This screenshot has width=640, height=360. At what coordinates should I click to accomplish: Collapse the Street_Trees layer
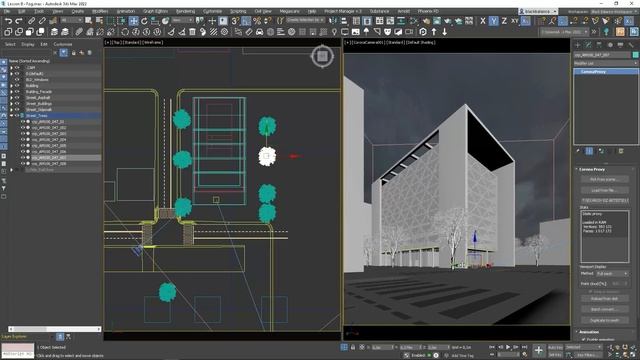tap(11, 116)
